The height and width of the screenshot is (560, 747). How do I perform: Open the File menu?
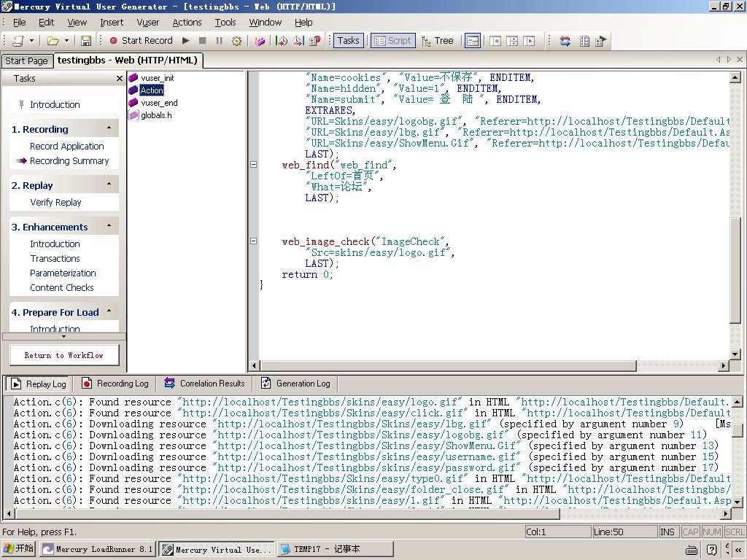coord(20,23)
